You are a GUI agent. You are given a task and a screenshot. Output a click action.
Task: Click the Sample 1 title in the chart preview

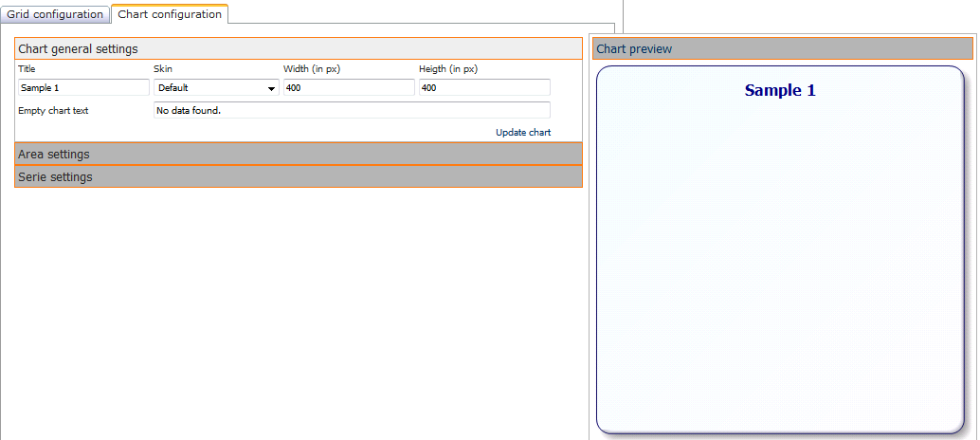coord(780,91)
